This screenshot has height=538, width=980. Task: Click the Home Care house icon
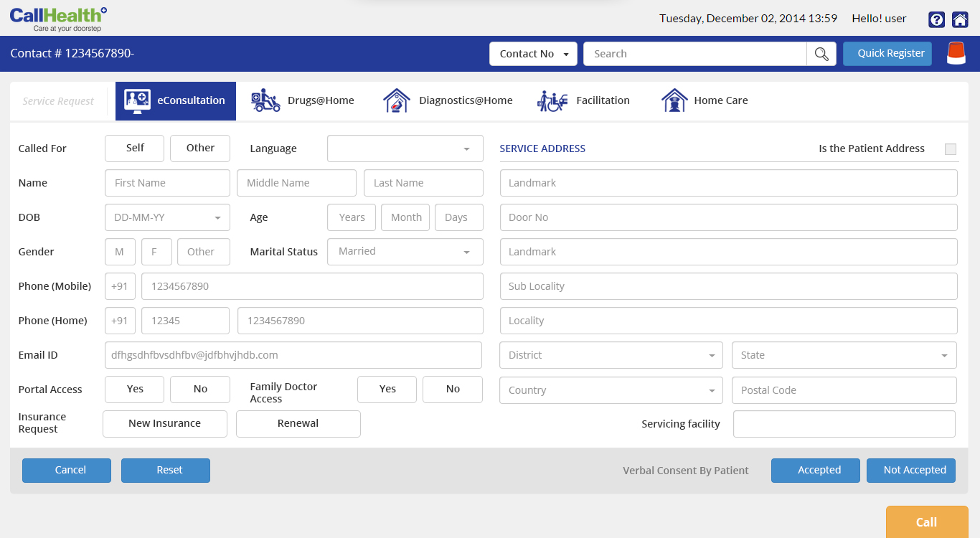[x=674, y=100]
